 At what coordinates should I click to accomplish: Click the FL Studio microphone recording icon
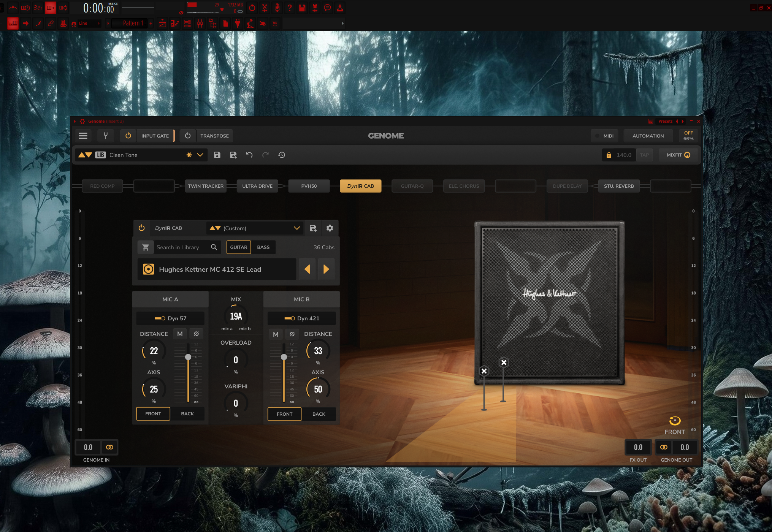click(x=277, y=8)
